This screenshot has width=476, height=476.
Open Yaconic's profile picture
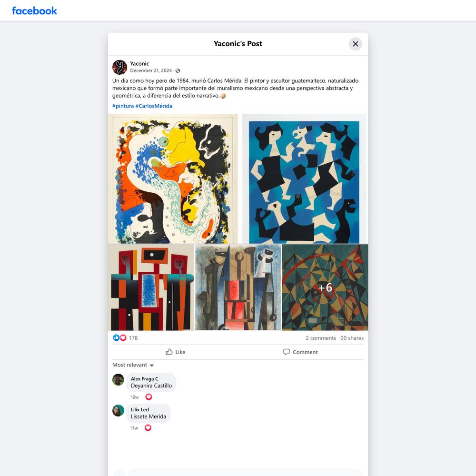pyautogui.click(x=119, y=67)
